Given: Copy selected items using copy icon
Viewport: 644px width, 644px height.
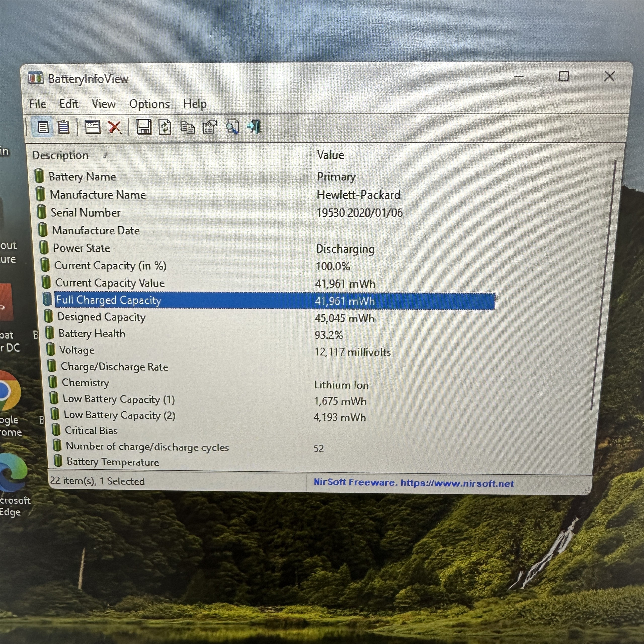Looking at the screenshot, I should click(x=188, y=127).
